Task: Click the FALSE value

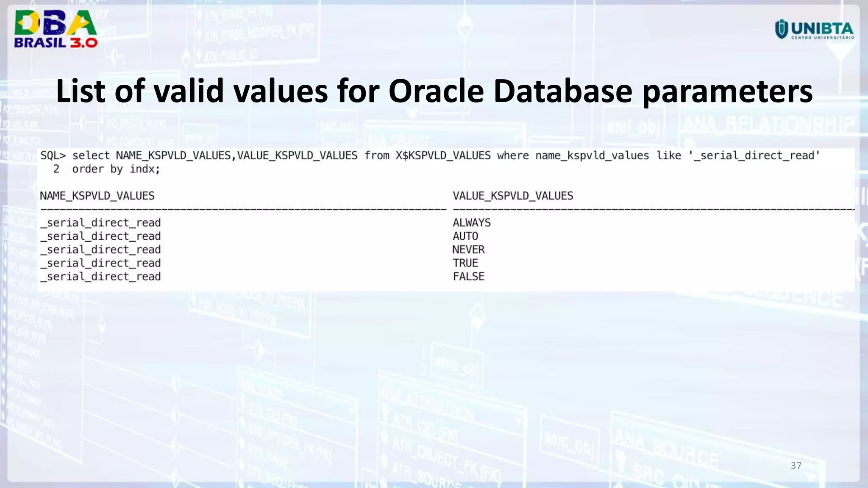Action: click(x=468, y=277)
